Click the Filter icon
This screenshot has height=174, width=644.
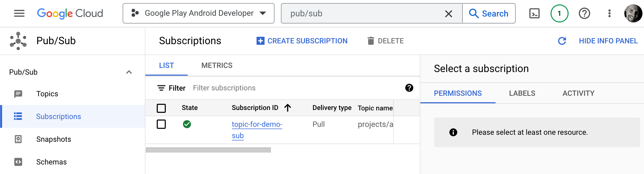[x=161, y=88]
